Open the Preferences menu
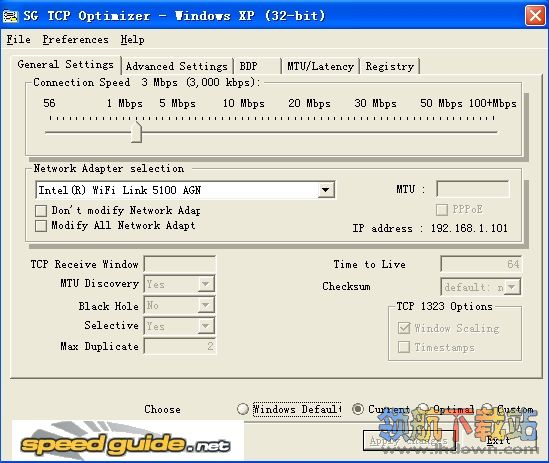Screen dimensions: 549x463 click(75, 40)
